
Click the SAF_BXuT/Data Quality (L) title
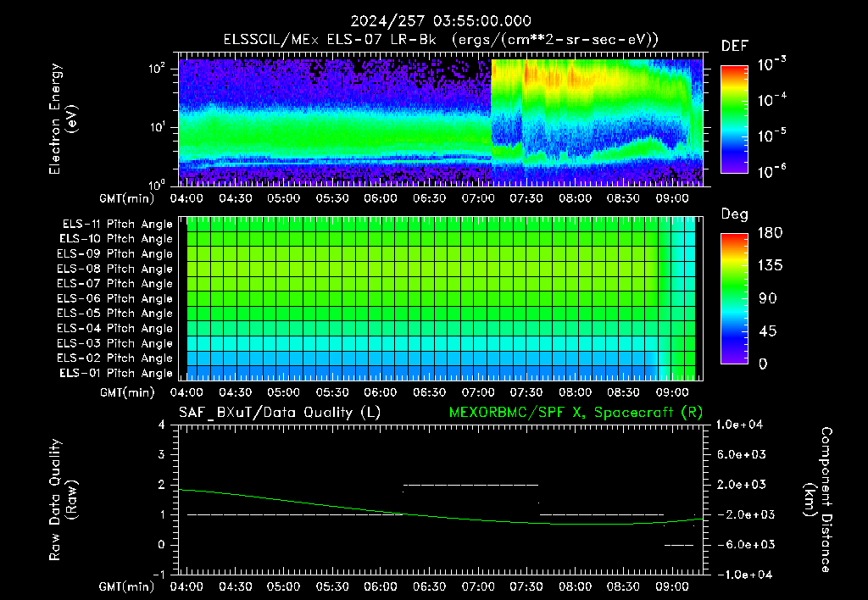click(280, 413)
